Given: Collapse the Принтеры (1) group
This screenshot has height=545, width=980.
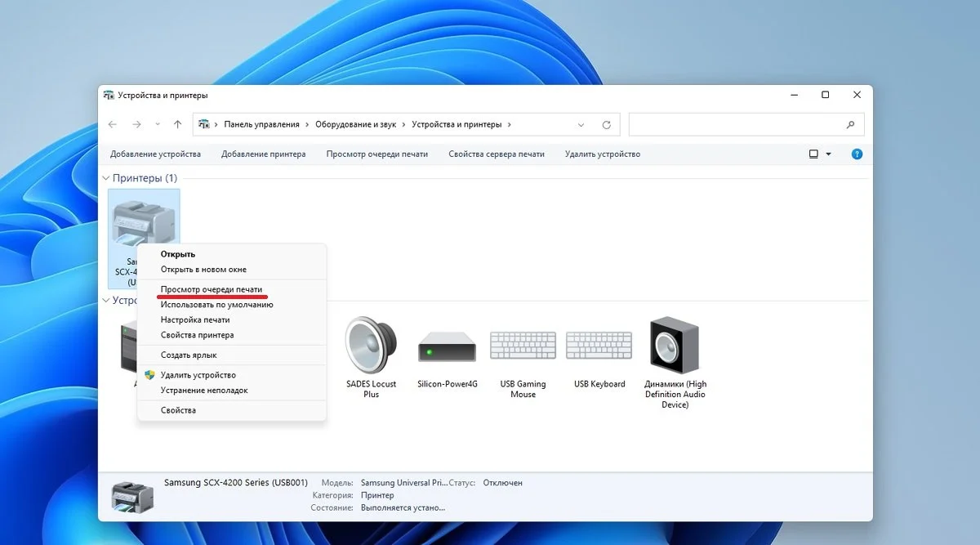Looking at the screenshot, I should pos(105,178).
